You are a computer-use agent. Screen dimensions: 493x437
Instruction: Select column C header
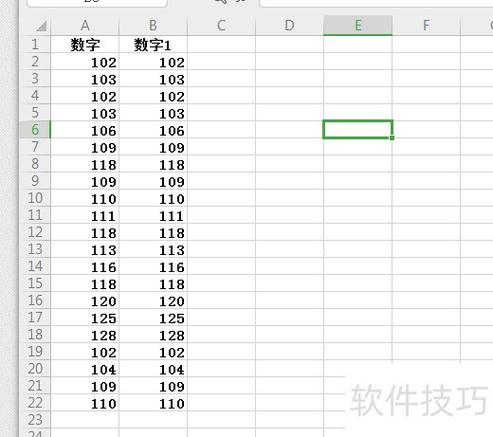(221, 25)
